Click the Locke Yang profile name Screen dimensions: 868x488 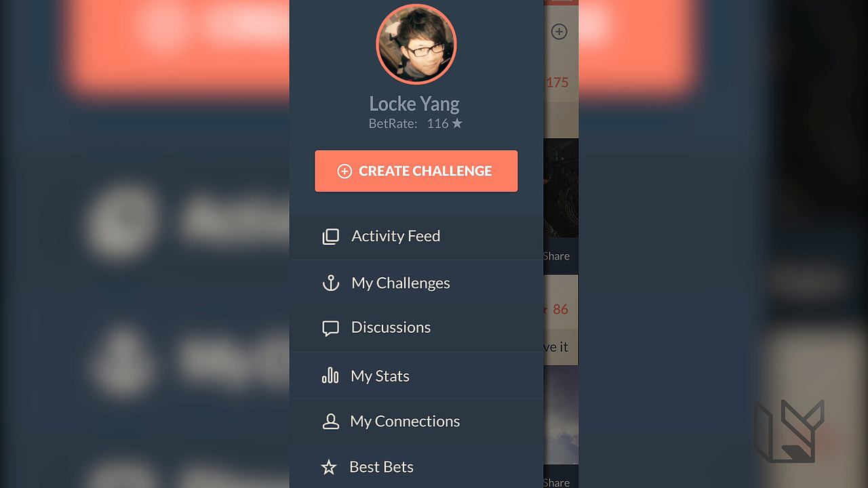pyautogui.click(x=414, y=104)
